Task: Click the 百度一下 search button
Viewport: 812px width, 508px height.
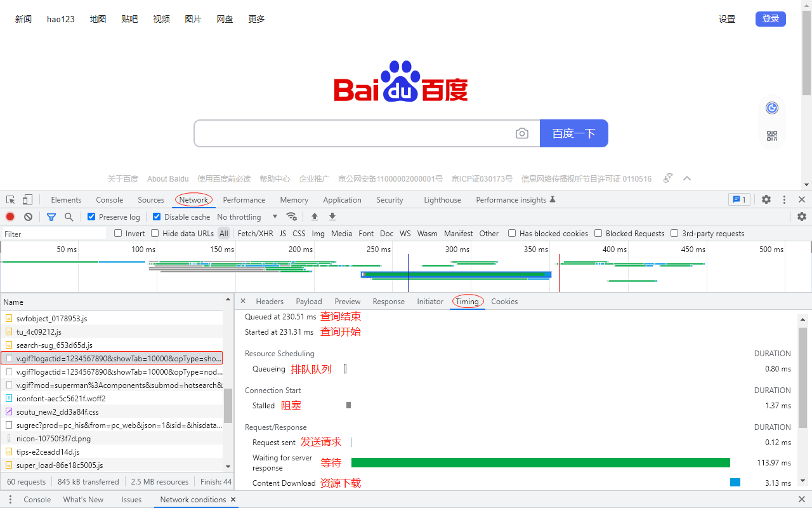Action: coord(574,133)
